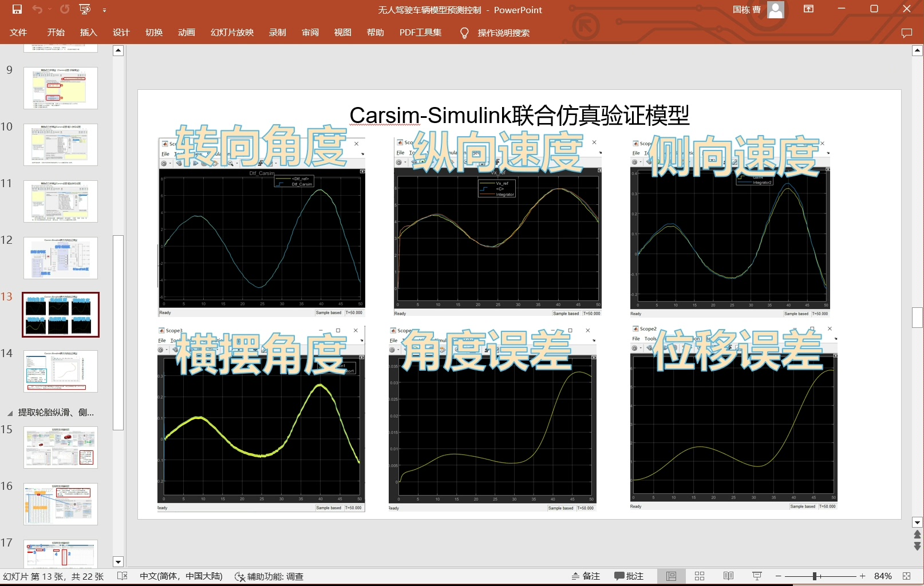Click thumbnail pane scroll up arrow
This screenshot has height=586, width=924.
coord(118,50)
